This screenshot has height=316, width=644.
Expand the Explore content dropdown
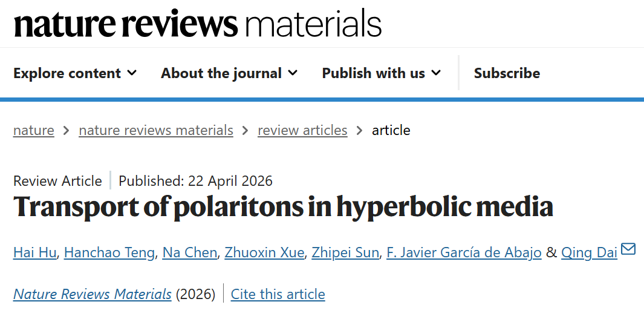[x=75, y=73]
